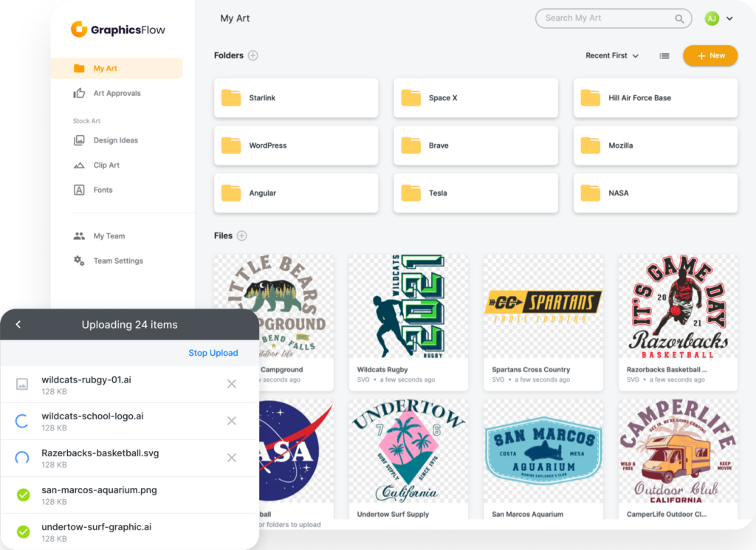The width and height of the screenshot is (756, 550).
Task: Click the San Marcos Aquarium file title
Action: [x=527, y=515]
